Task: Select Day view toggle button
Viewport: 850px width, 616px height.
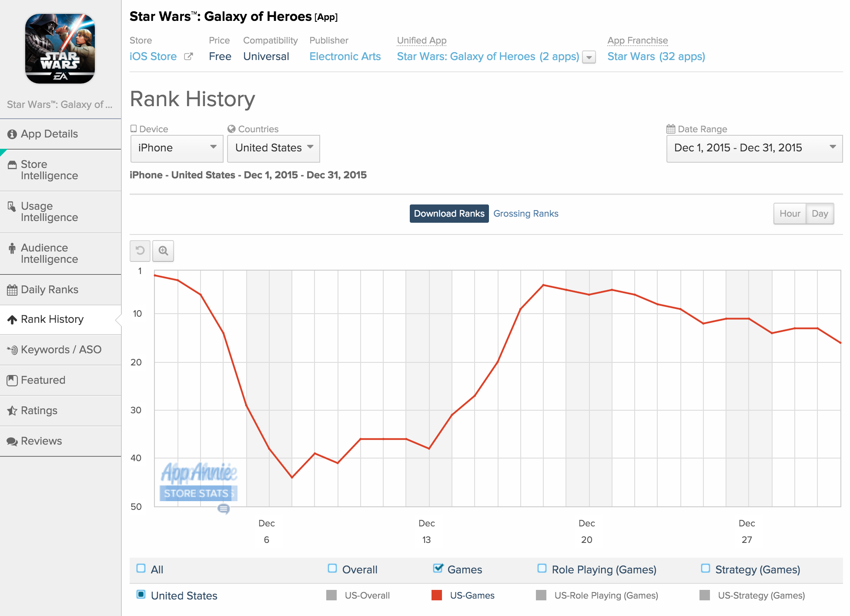Action: [x=820, y=213]
